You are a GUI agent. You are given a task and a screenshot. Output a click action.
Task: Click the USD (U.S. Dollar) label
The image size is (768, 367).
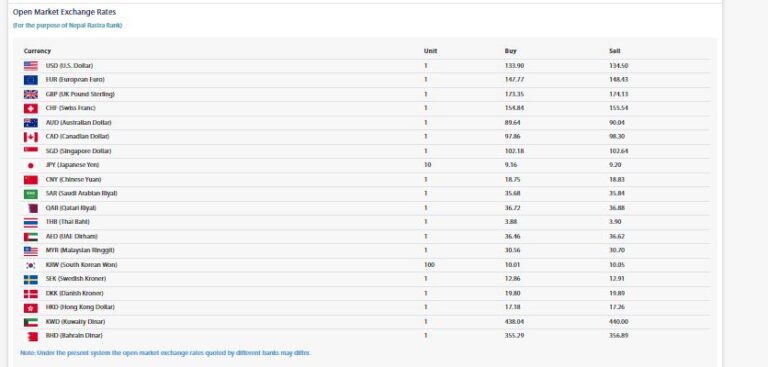tap(69, 66)
